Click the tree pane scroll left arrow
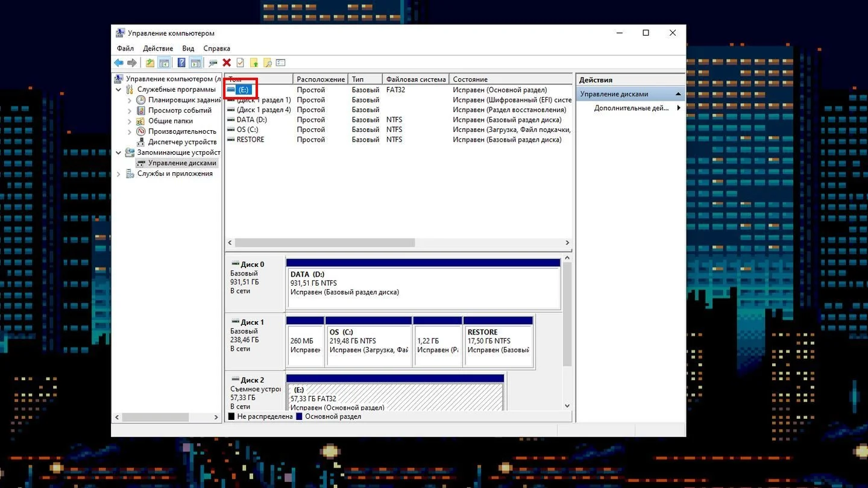This screenshot has height=488, width=868. point(117,417)
